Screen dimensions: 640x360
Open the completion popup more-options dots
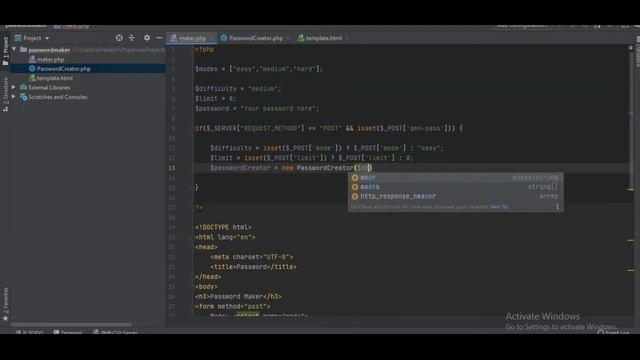557,207
